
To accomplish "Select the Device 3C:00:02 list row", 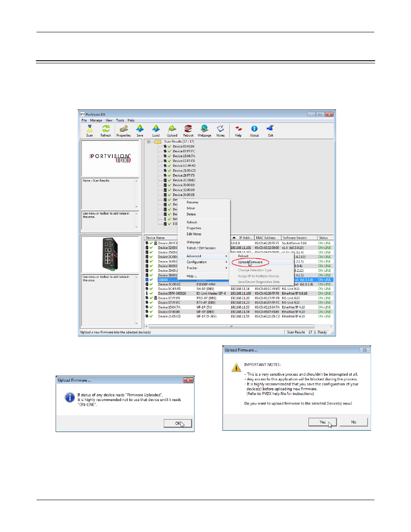I will tap(238, 284).
